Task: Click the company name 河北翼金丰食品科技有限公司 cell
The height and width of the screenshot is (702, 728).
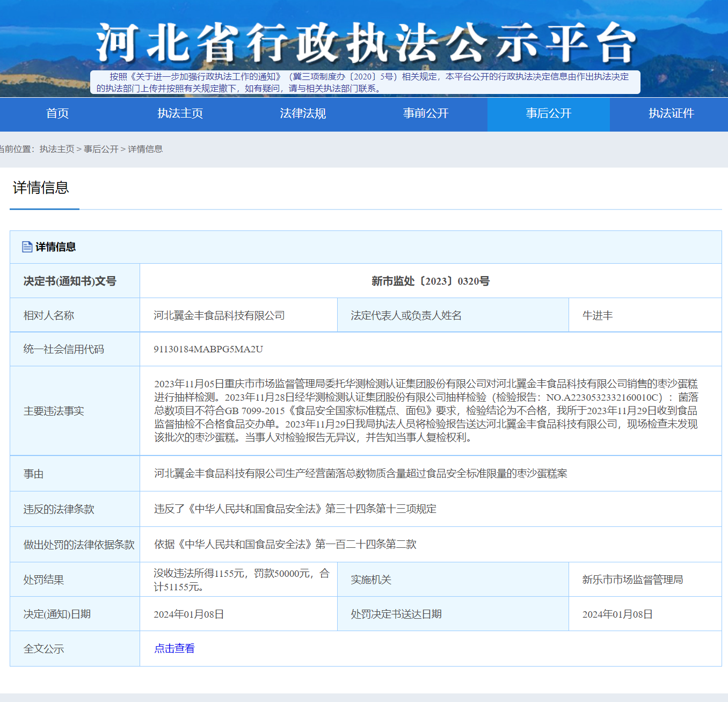Action: (219, 316)
